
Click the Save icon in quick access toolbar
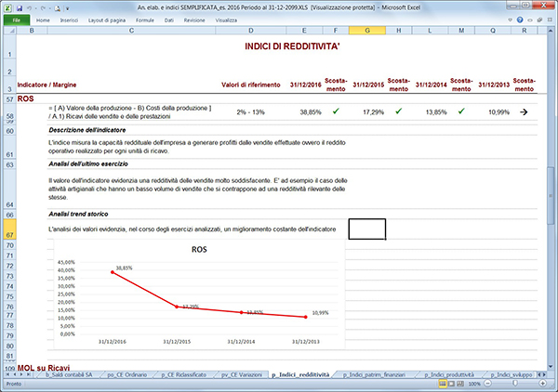point(20,6)
